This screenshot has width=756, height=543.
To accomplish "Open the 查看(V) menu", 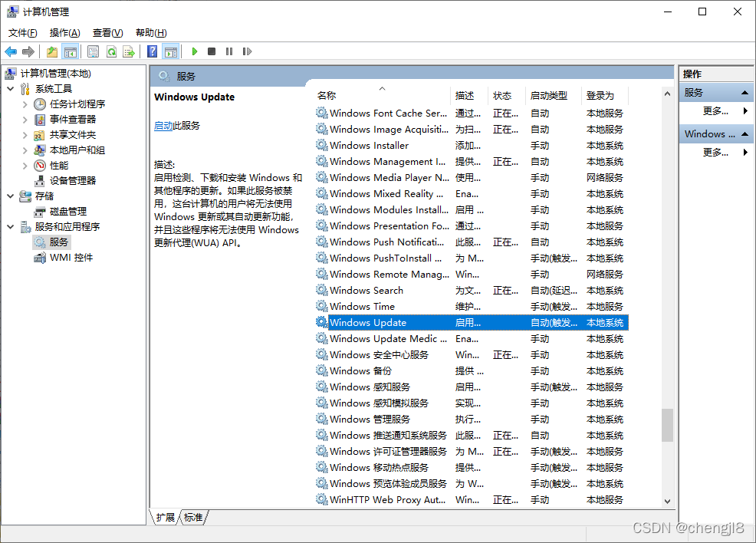I will click(108, 33).
